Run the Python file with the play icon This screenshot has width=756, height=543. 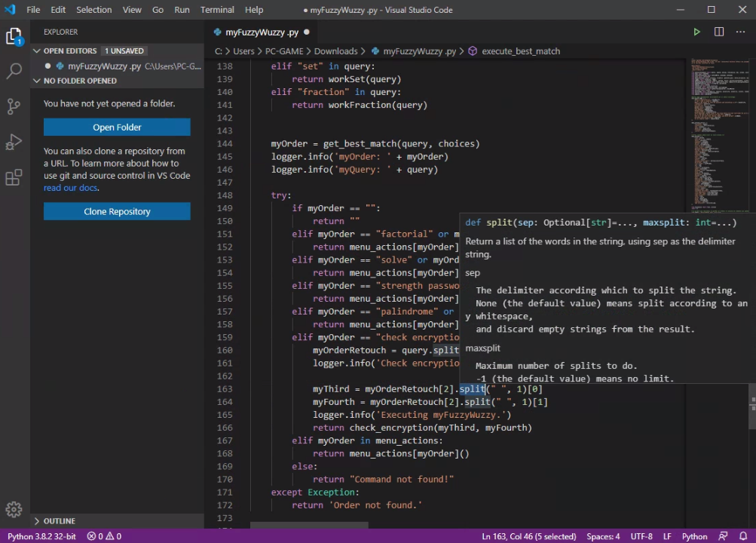(x=696, y=32)
